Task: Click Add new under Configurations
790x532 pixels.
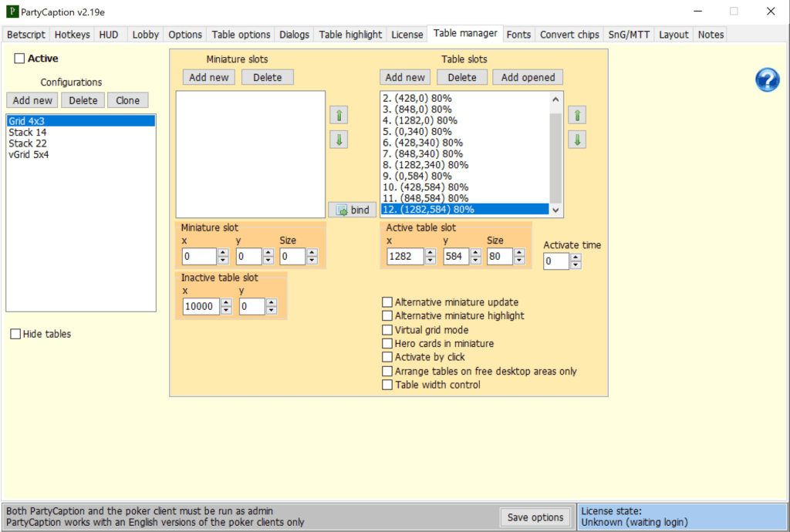Action: point(32,100)
